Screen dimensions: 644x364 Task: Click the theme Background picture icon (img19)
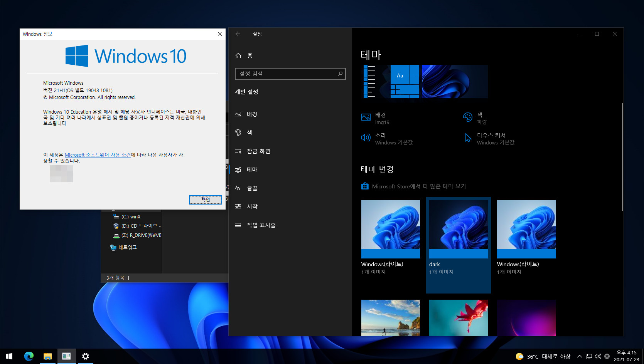(366, 117)
